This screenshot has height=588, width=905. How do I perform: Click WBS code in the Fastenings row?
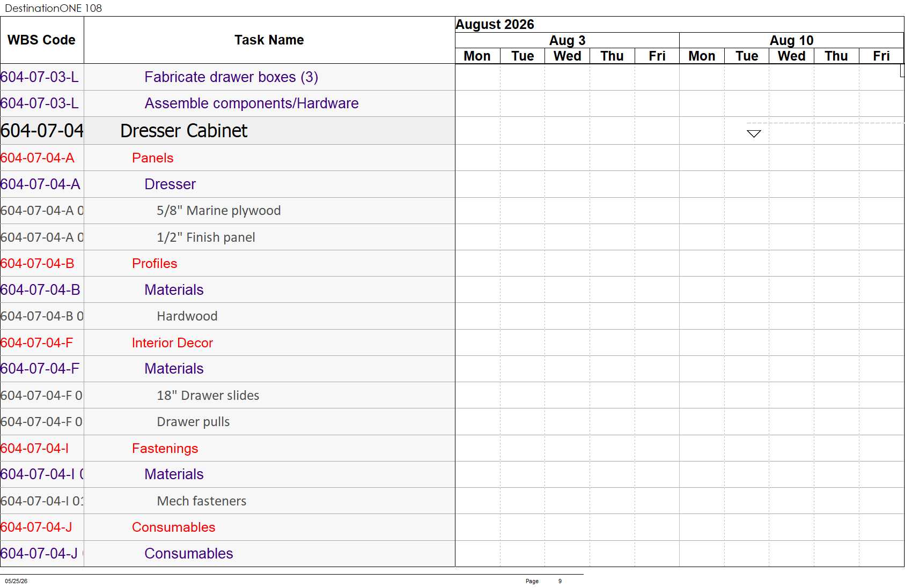click(34, 449)
